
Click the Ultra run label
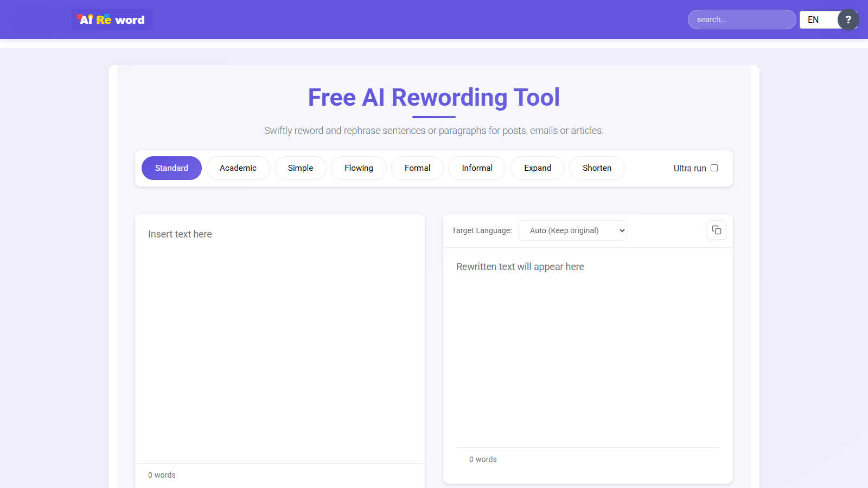point(690,169)
